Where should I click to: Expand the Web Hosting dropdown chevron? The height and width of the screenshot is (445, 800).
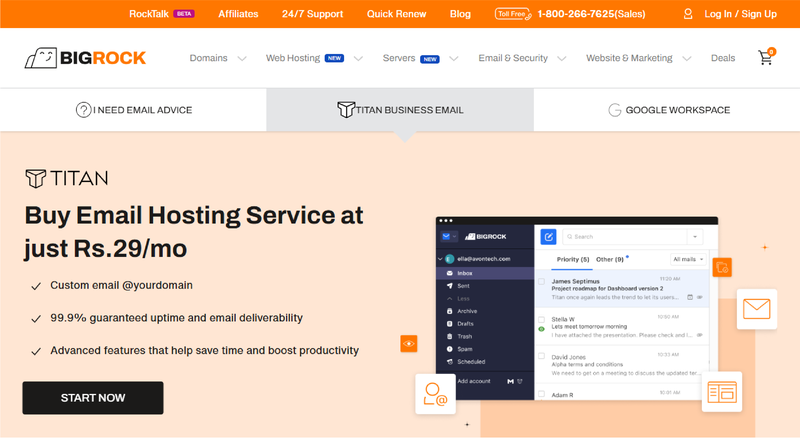(x=358, y=59)
